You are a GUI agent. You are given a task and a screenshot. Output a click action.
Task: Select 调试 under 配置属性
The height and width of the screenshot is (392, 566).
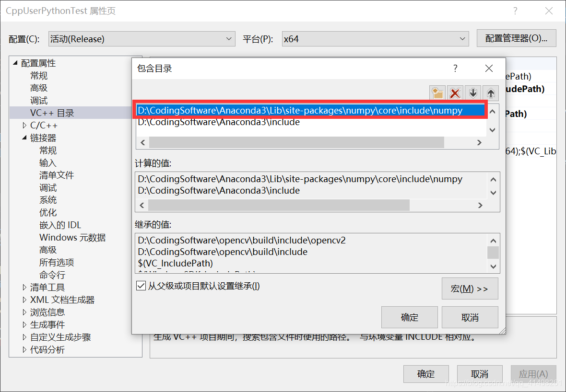(39, 100)
